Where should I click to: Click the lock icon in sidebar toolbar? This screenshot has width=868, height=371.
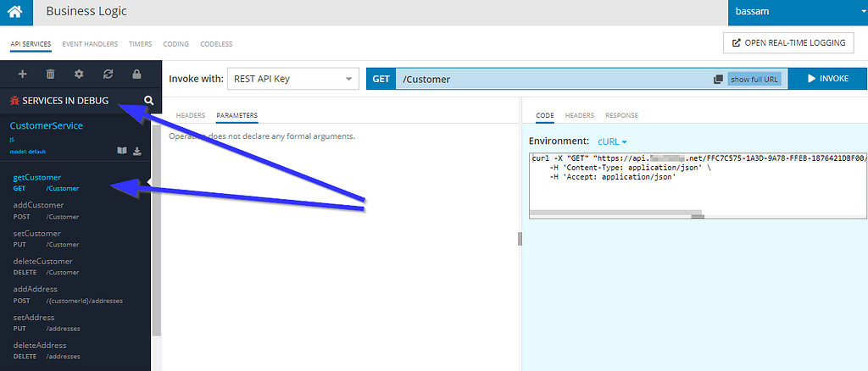pyautogui.click(x=136, y=75)
